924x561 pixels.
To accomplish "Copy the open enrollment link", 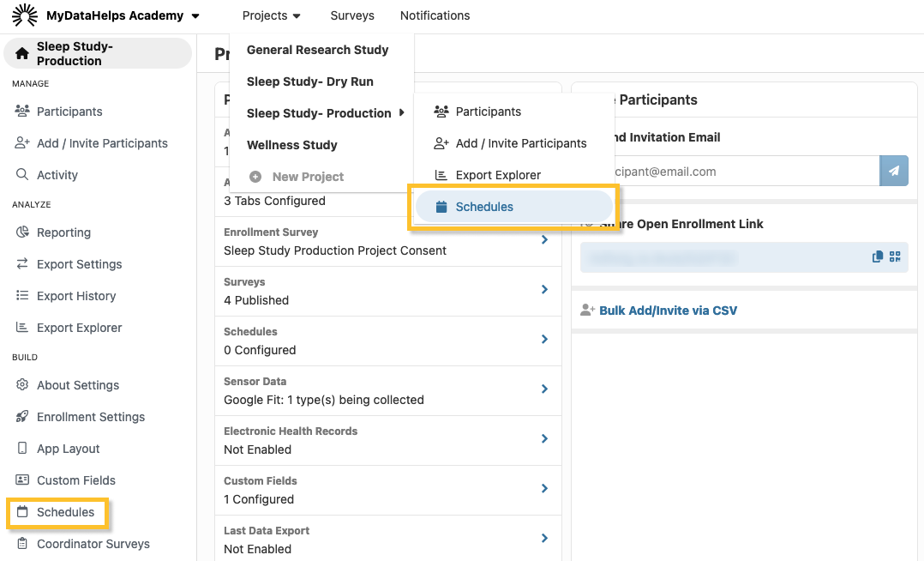I will [877, 256].
